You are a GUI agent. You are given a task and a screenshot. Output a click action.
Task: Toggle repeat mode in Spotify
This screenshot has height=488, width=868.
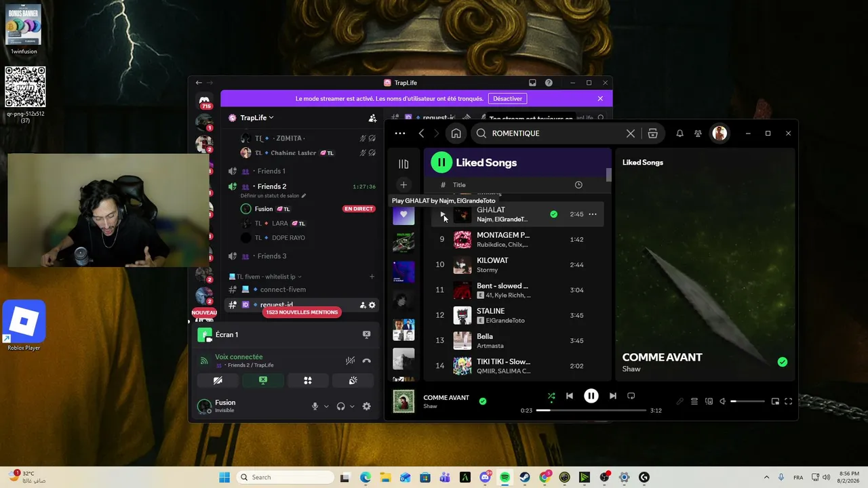631,396
